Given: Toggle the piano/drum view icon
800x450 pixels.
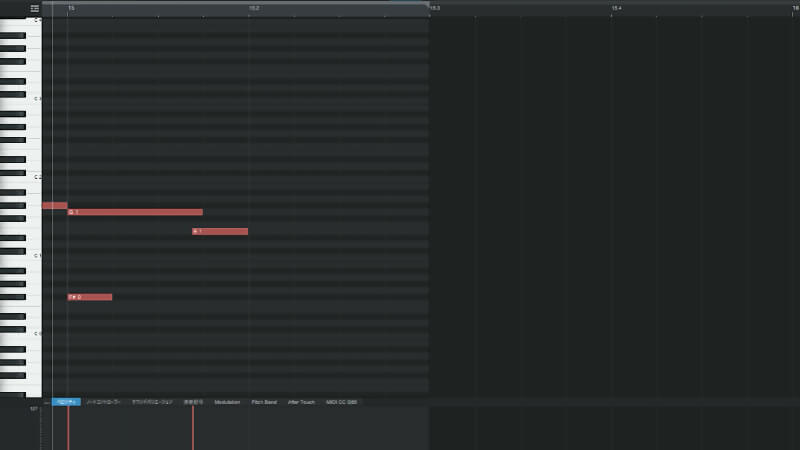Looking at the screenshot, I should [35, 8].
